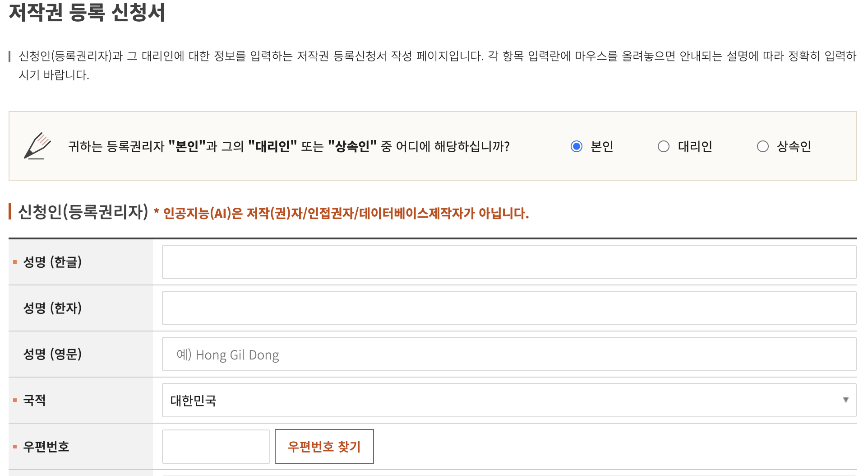Click inside the 성명 (한글) name field
Image resolution: width=868 pixels, height=476 pixels.
[x=509, y=261]
